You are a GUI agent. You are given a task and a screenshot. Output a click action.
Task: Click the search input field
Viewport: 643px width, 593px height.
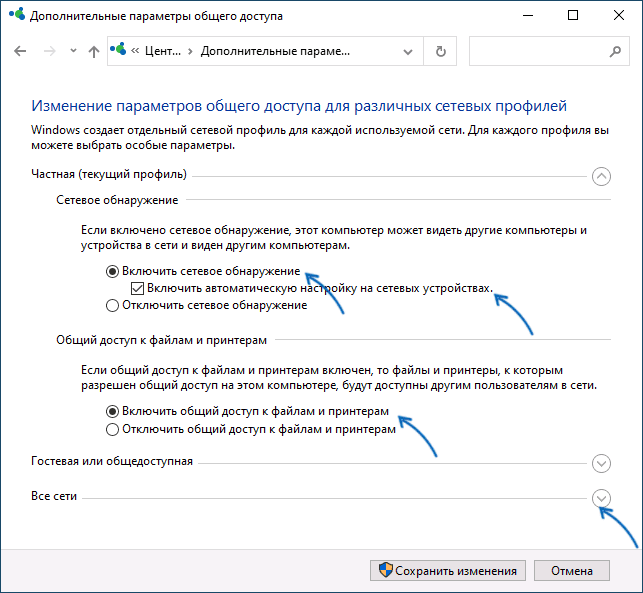pyautogui.click(x=549, y=51)
